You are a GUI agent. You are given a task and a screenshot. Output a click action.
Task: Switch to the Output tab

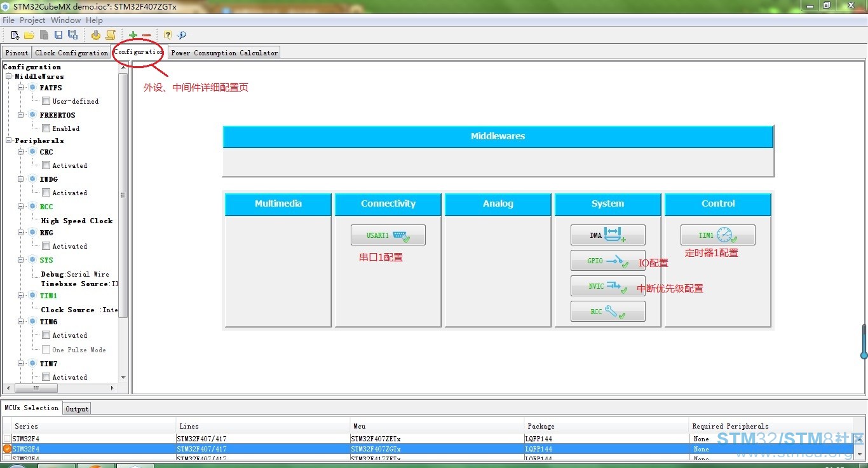[x=77, y=409]
